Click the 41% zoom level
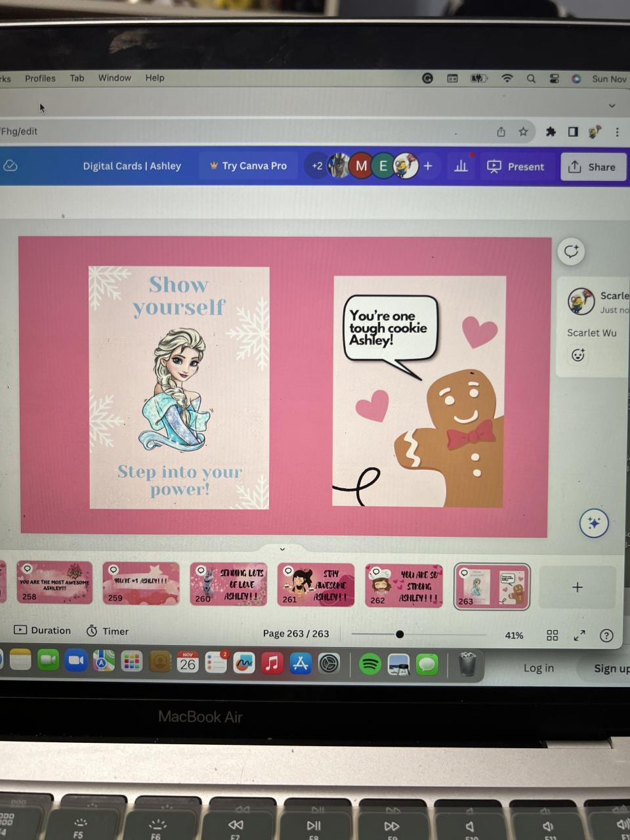This screenshot has height=840, width=630. tap(514, 635)
